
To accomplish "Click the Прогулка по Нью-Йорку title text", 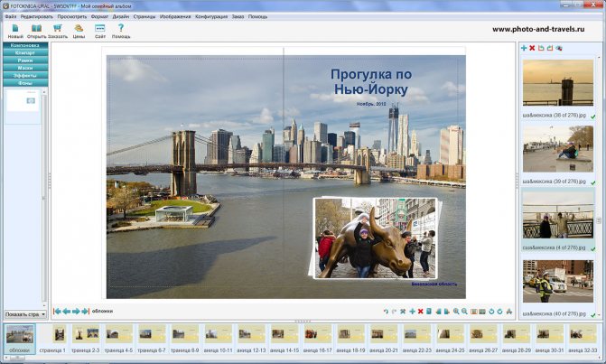I will point(371,81).
